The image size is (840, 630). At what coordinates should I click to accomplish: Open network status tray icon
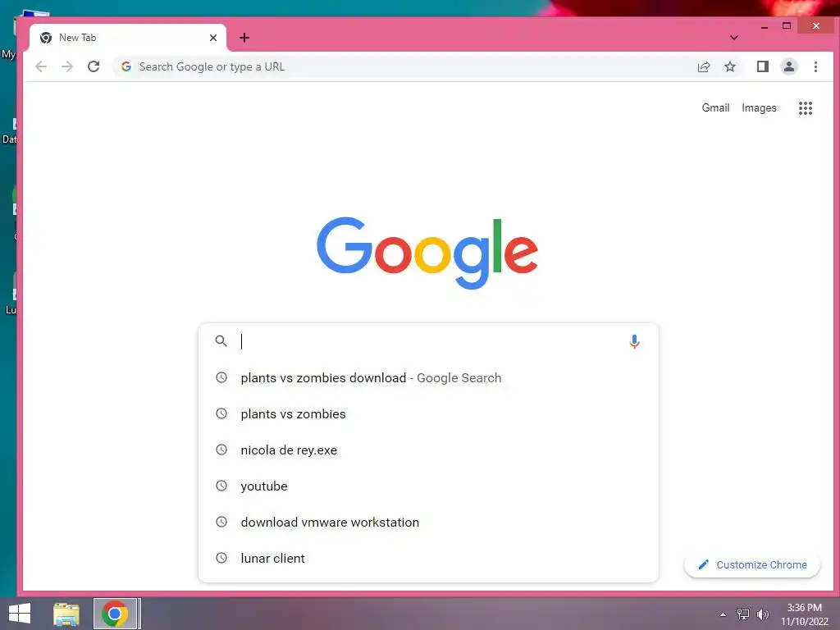pyautogui.click(x=742, y=614)
